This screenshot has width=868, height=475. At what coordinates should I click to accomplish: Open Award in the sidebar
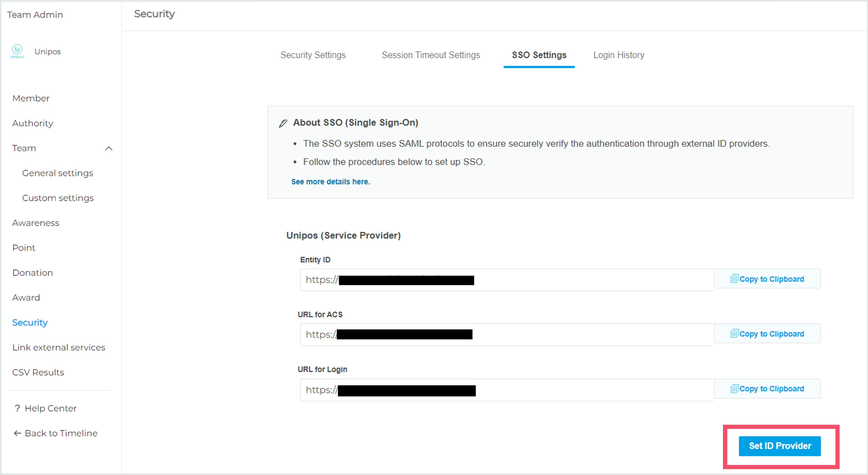tap(26, 298)
